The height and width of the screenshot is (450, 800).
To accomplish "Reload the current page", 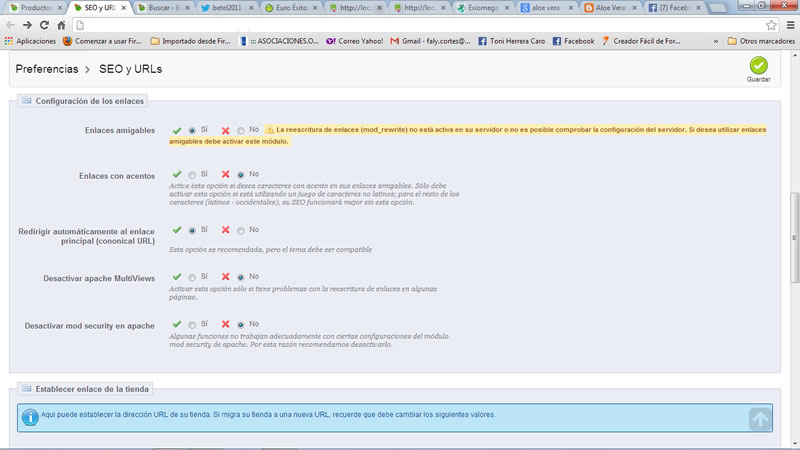I will point(44,25).
